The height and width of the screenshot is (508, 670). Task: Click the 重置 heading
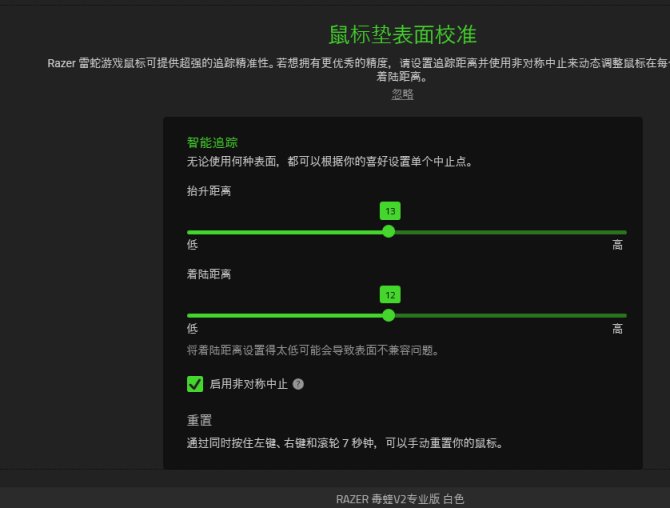tap(199, 420)
